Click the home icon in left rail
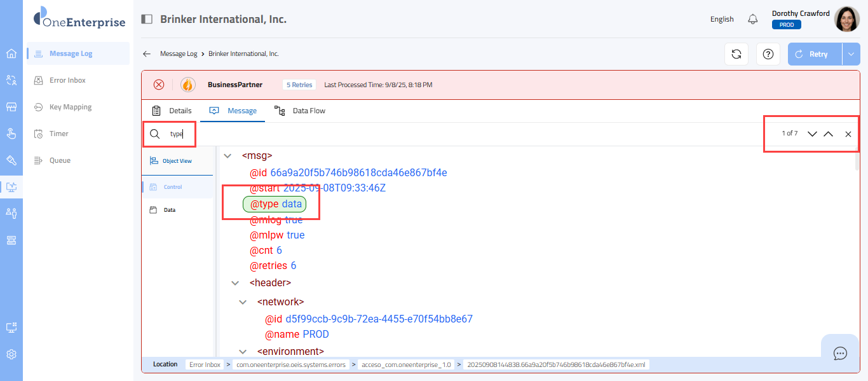The image size is (868, 381). (11, 53)
